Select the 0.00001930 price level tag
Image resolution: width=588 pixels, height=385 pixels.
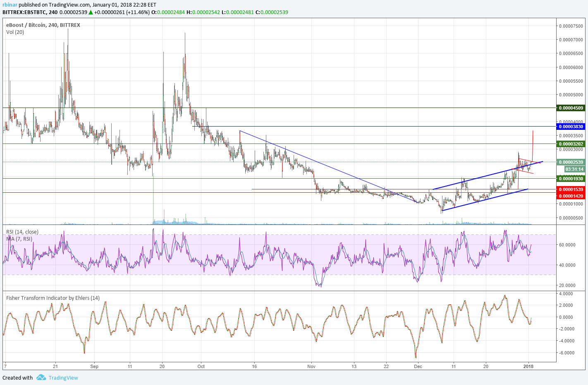571,179
